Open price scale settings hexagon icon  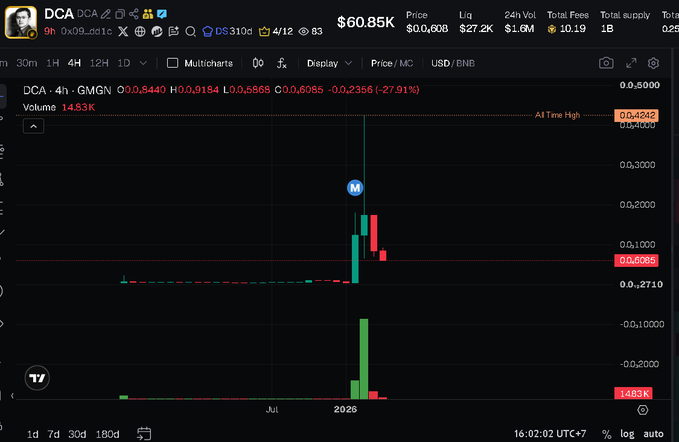pos(643,410)
